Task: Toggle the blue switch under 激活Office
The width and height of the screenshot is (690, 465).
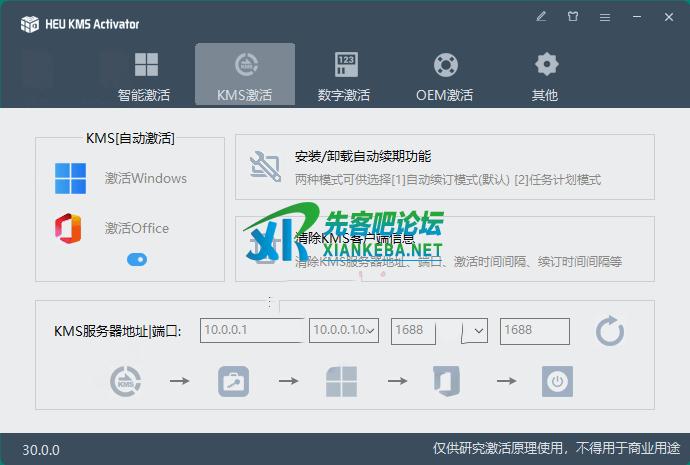Action: [137, 260]
